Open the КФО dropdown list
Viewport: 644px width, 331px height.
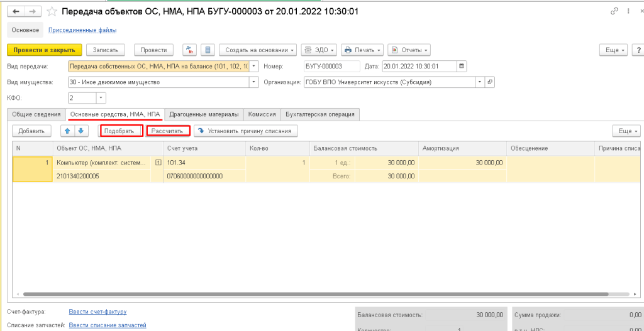tap(101, 98)
